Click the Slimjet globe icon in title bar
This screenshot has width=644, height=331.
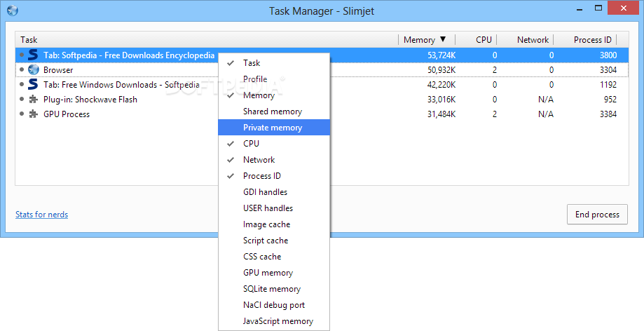pyautogui.click(x=13, y=11)
